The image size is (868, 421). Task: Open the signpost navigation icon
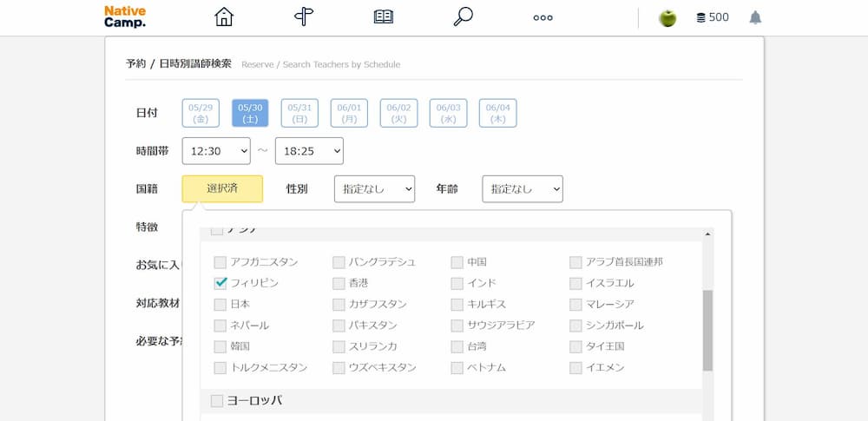point(303,17)
